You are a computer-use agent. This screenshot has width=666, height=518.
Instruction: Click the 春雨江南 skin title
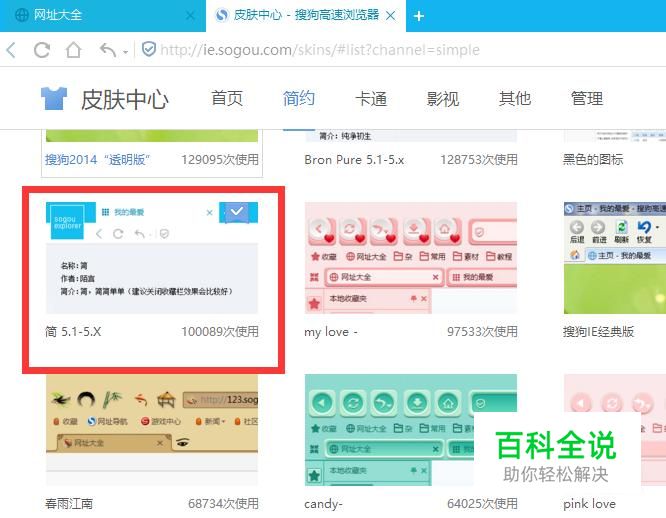69,504
